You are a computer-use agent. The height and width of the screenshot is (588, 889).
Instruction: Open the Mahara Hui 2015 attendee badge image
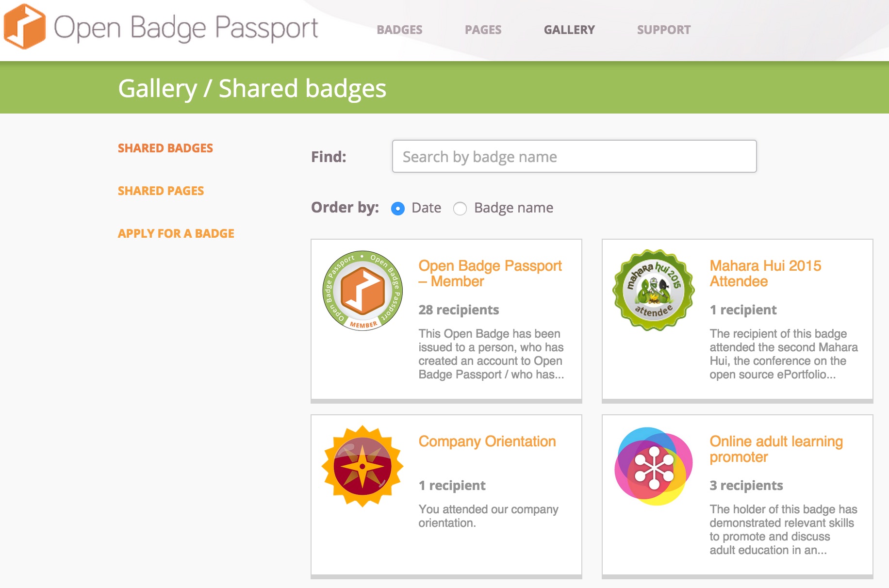(x=653, y=290)
